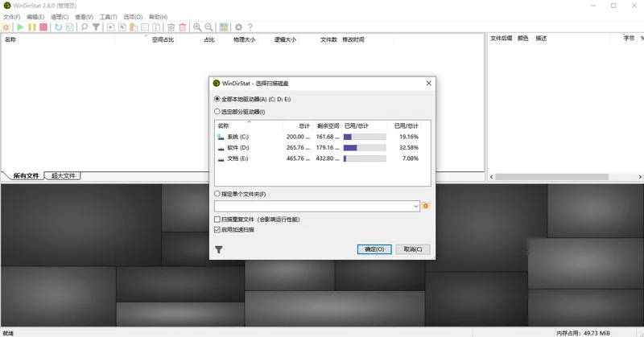Click the funnel filter icon in main toolbar
The height and width of the screenshot is (337, 644).
click(x=96, y=27)
